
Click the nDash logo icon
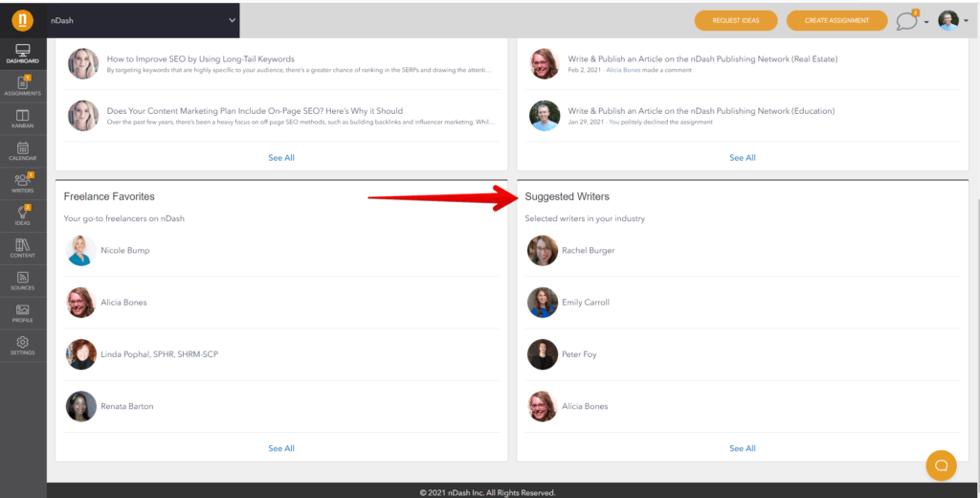pos(23,20)
